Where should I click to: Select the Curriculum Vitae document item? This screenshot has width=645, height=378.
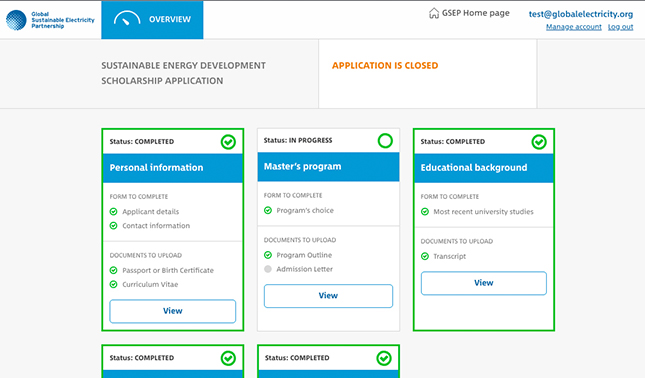click(x=150, y=284)
